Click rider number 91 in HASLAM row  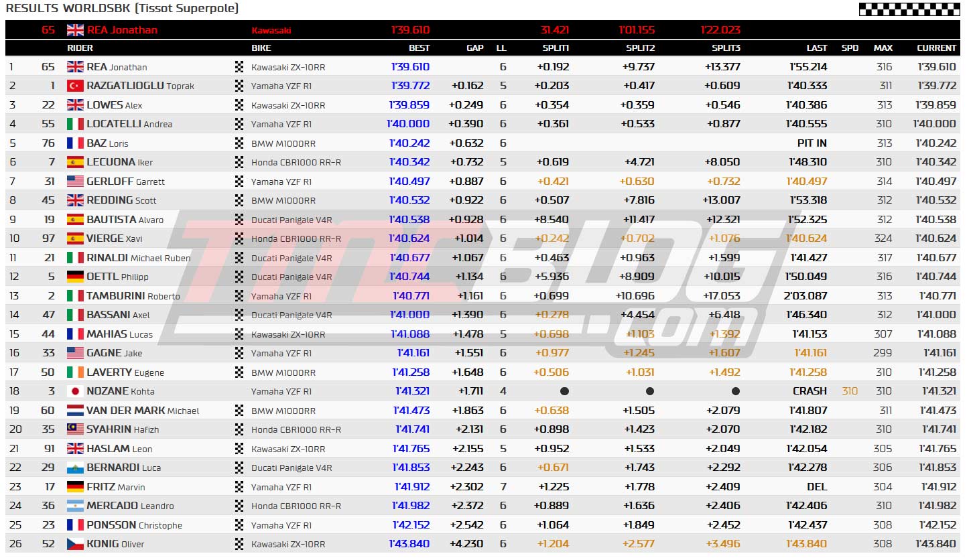tap(48, 449)
